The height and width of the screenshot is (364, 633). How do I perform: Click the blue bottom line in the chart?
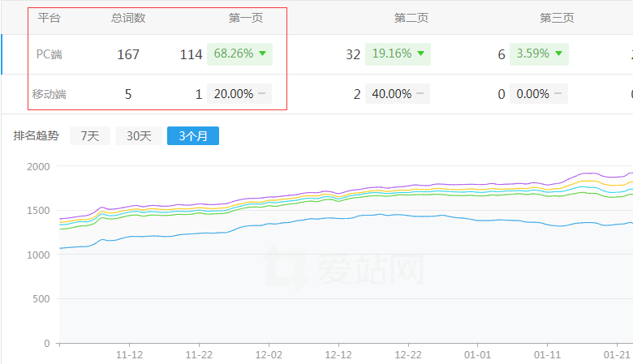tap(325, 220)
